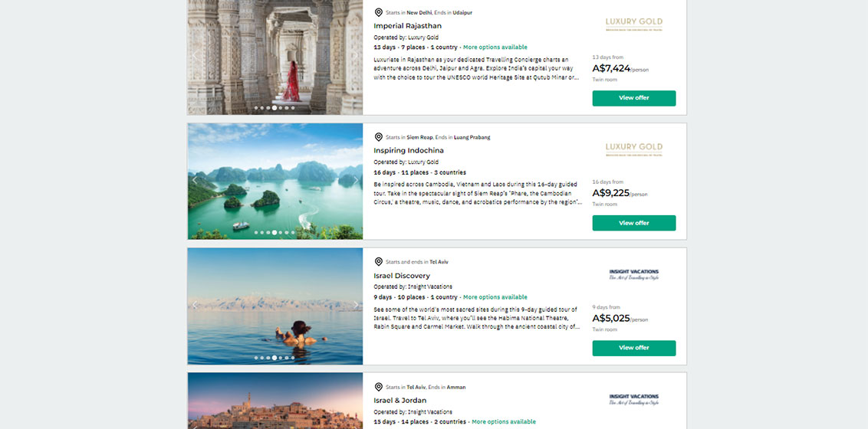Advance to next Israel Discovery photo
868x429 pixels.
pyautogui.click(x=356, y=305)
